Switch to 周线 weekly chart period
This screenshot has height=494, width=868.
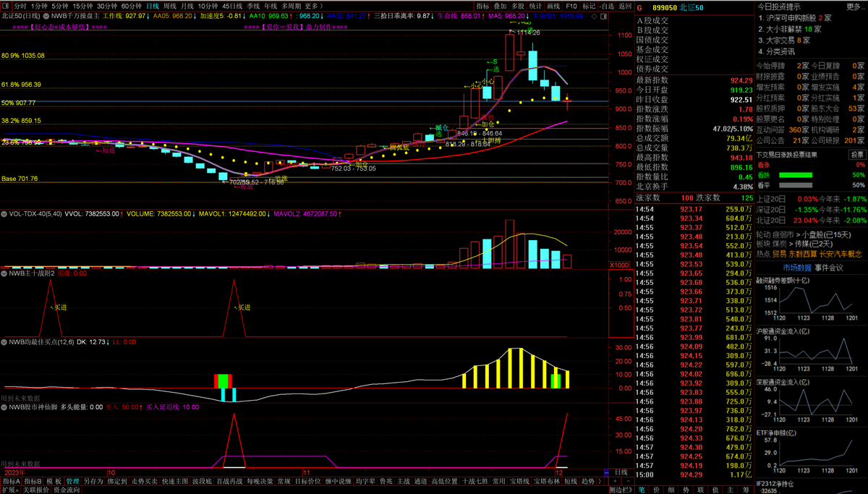(171, 5)
